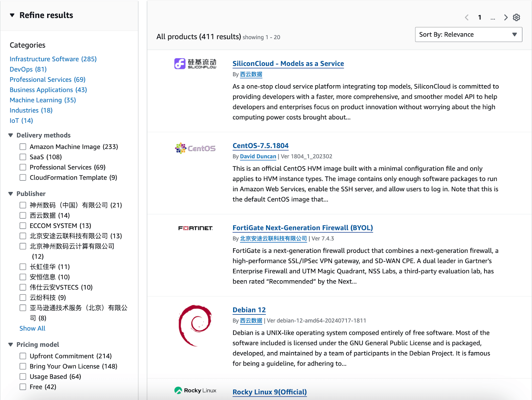Check 亚马逊通技术服务 publisher checkbox
Viewport: 532px width, 400px height.
coord(23,308)
